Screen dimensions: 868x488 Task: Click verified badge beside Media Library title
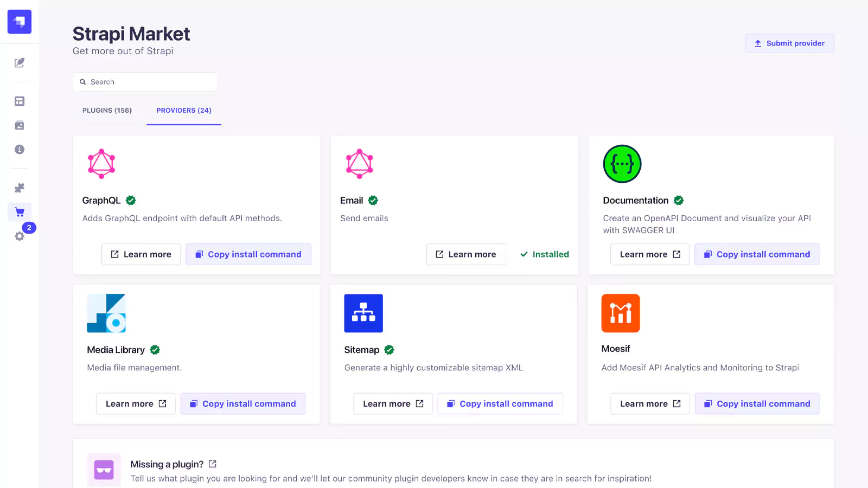click(x=155, y=350)
